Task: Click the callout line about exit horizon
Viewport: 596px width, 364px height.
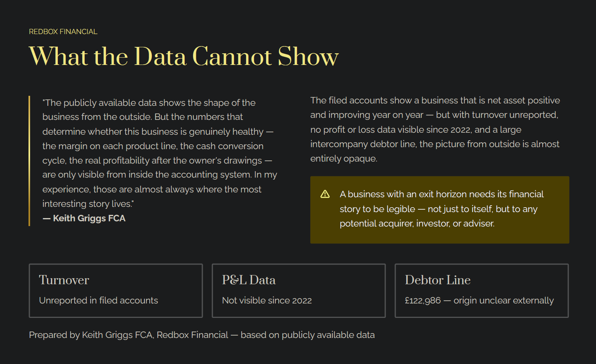Action: (441, 194)
